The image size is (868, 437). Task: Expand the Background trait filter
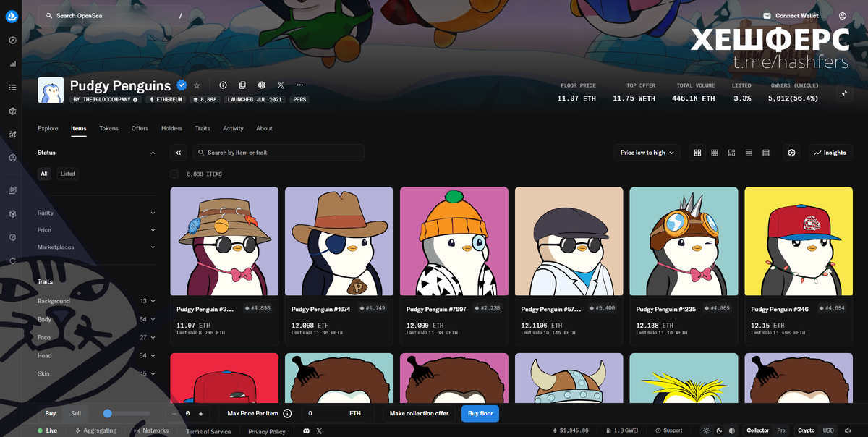[x=97, y=301]
